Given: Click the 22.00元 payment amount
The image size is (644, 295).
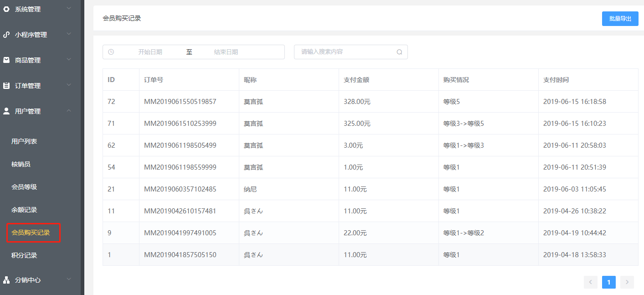Looking at the screenshot, I should (x=355, y=233).
